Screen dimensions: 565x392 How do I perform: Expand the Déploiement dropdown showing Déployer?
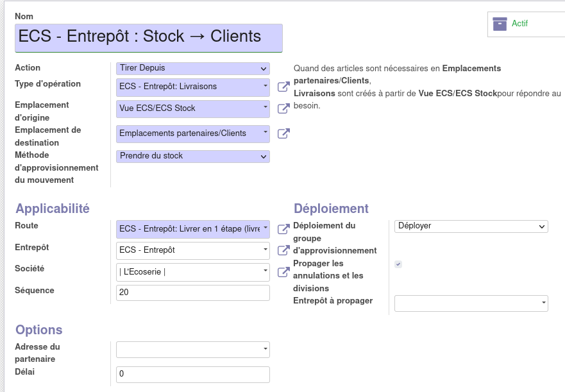coord(471,226)
